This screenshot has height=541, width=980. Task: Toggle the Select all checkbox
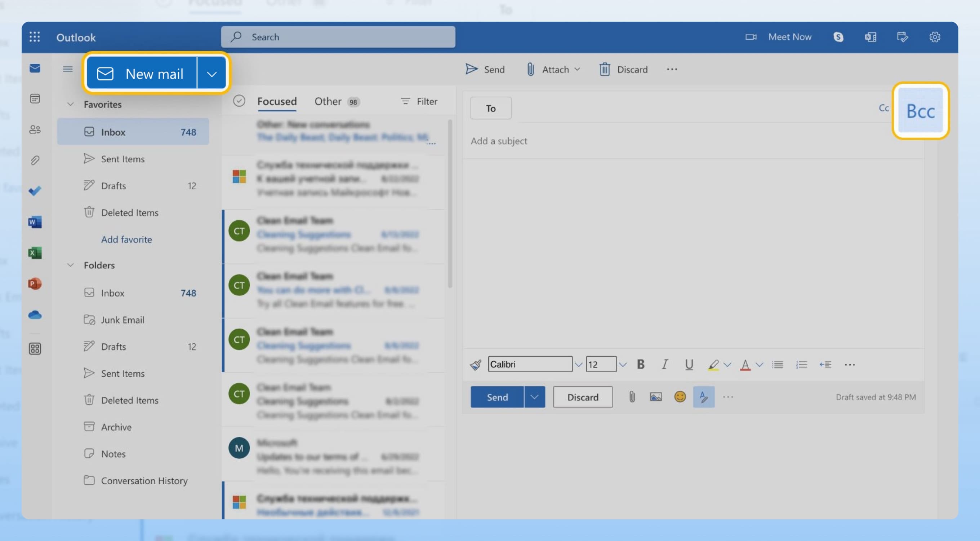(238, 101)
